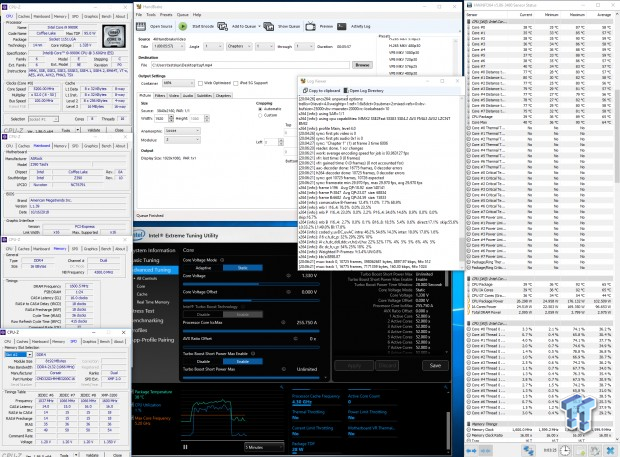Select the Custom cropping radio button
This screenshot has height=457, width=620.
tap(260, 115)
